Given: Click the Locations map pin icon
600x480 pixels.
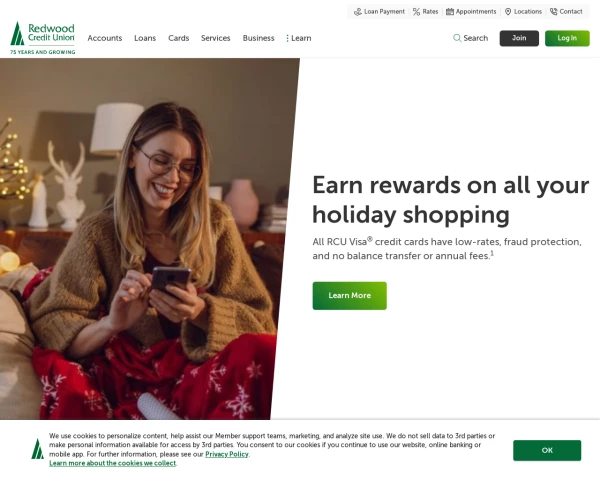Looking at the screenshot, I should [508, 12].
